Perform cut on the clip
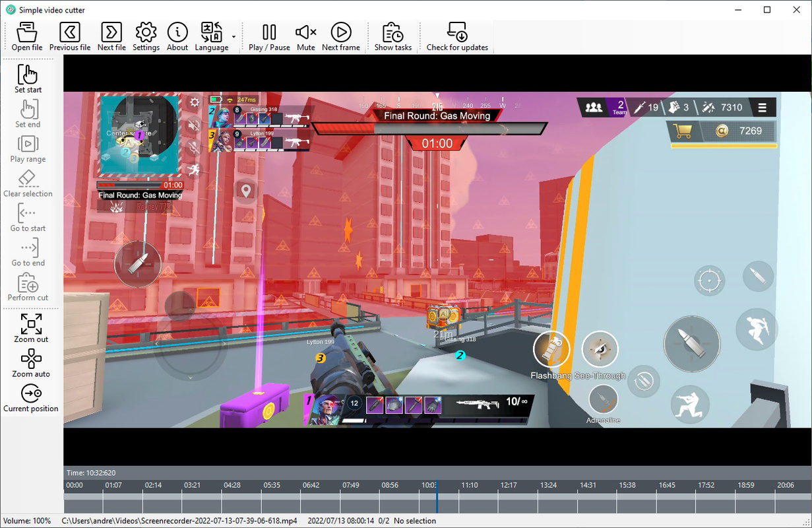The height and width of the screenshot is (528, 812). pos(28,288)
